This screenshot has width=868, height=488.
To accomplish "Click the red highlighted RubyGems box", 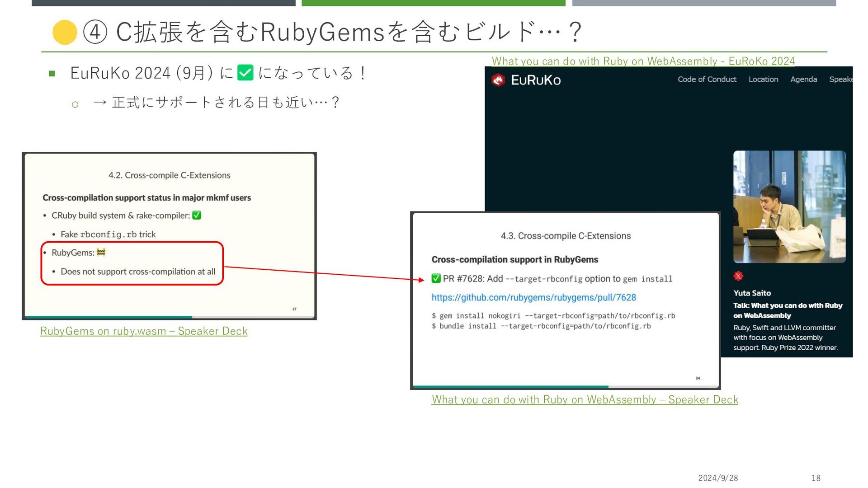I will 132,263.
